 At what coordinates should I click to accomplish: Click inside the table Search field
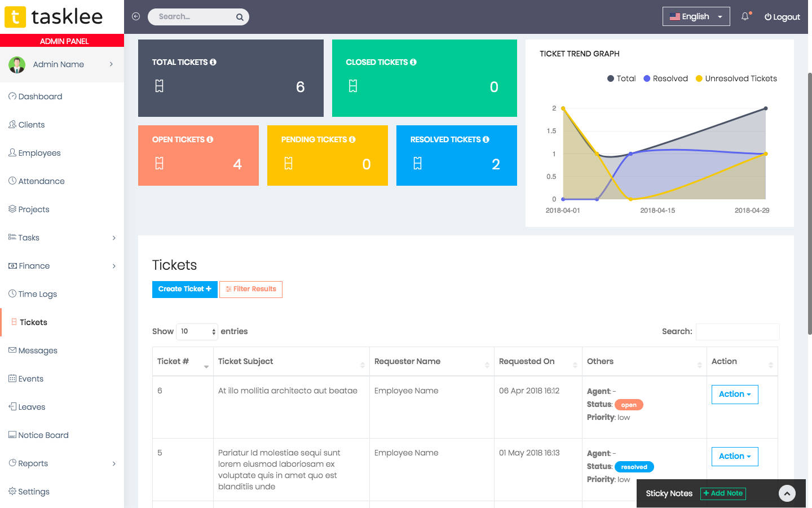pyautogui.click(x=737, y=331)
